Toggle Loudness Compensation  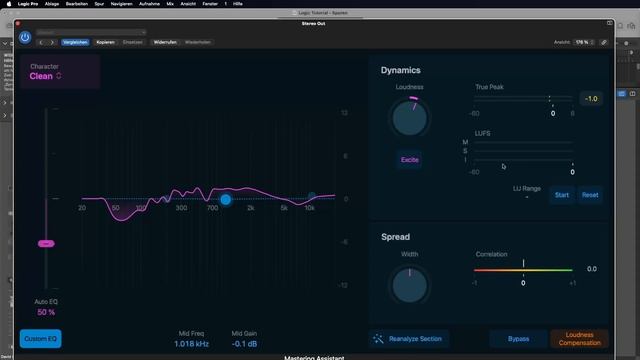[579, 339]
